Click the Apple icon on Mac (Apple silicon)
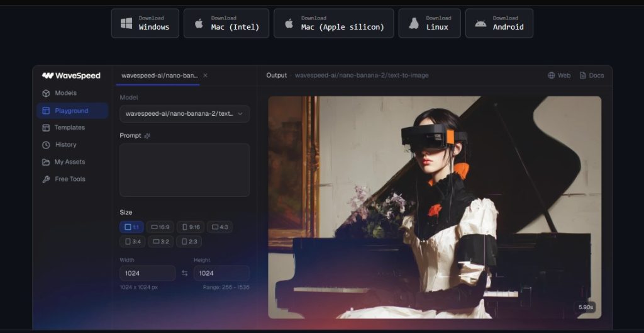Viewport: 644px width, 333px height. point(289,23)
